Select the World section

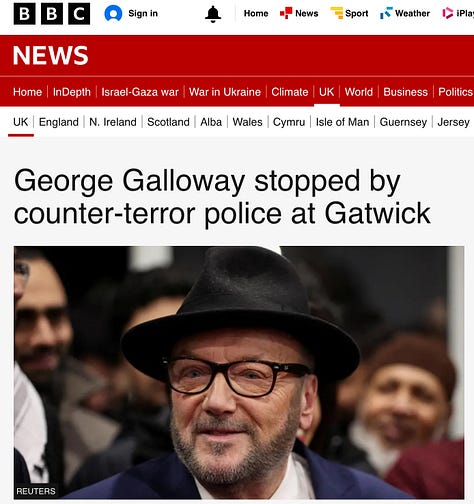coord(359,92)
